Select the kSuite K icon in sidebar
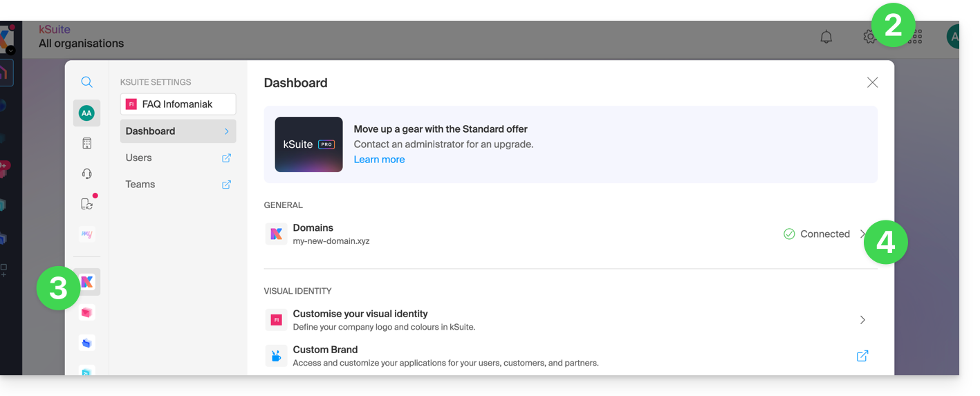 (87, 281)
